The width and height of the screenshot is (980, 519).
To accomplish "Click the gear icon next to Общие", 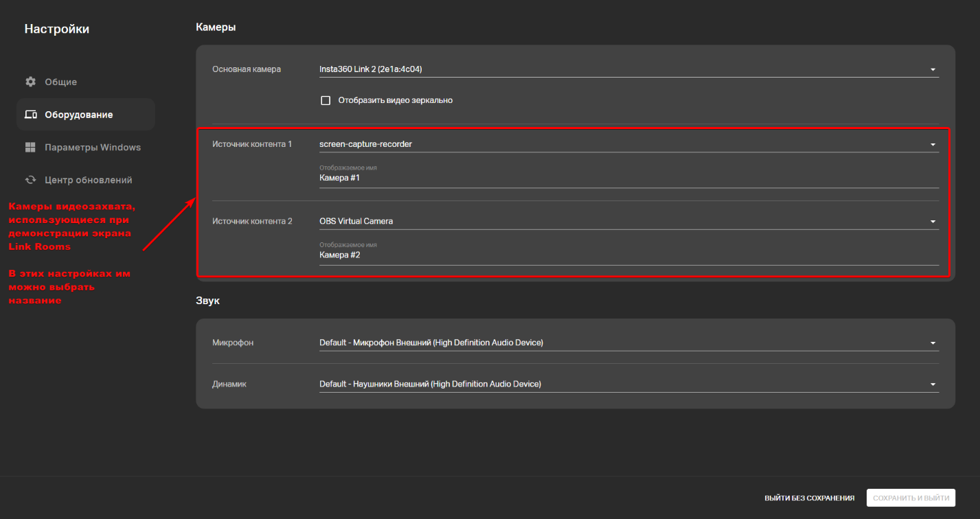I will 30,82.
